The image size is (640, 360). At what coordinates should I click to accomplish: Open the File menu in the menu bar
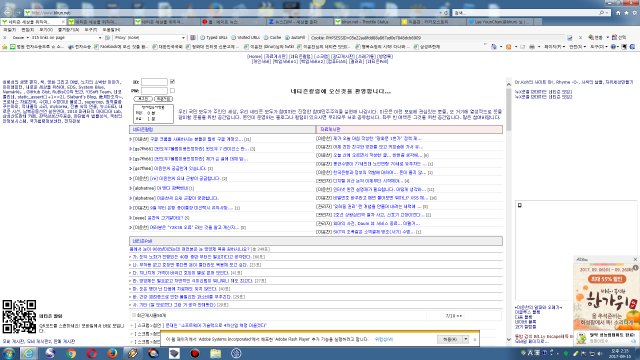(9, 30)
